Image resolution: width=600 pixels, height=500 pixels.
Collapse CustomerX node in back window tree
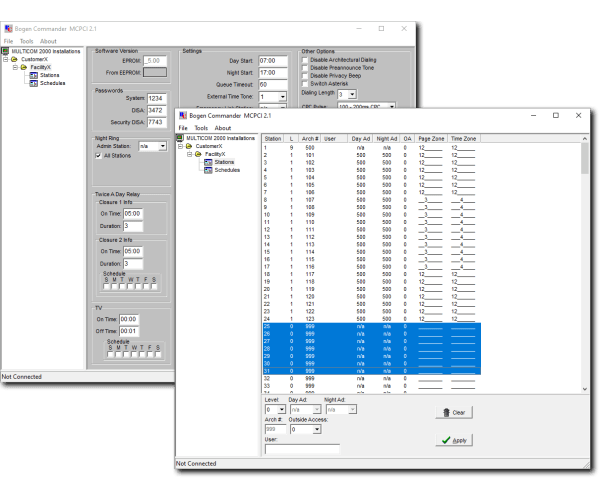(6, 59)
